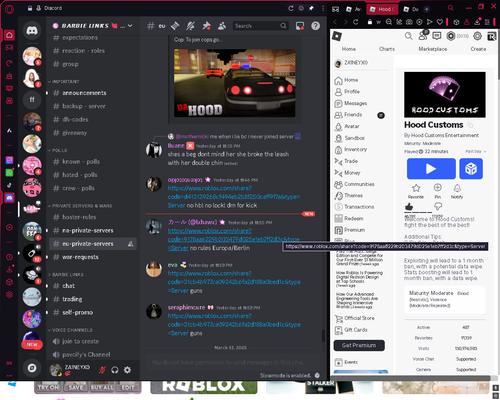
Task: Expand the BARBIE LINKS server dropdown
Action: click(130, 26)
